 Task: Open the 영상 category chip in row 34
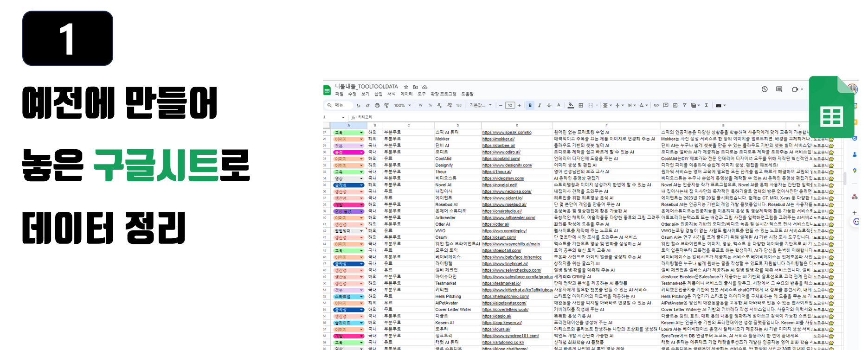coord(349,178)
